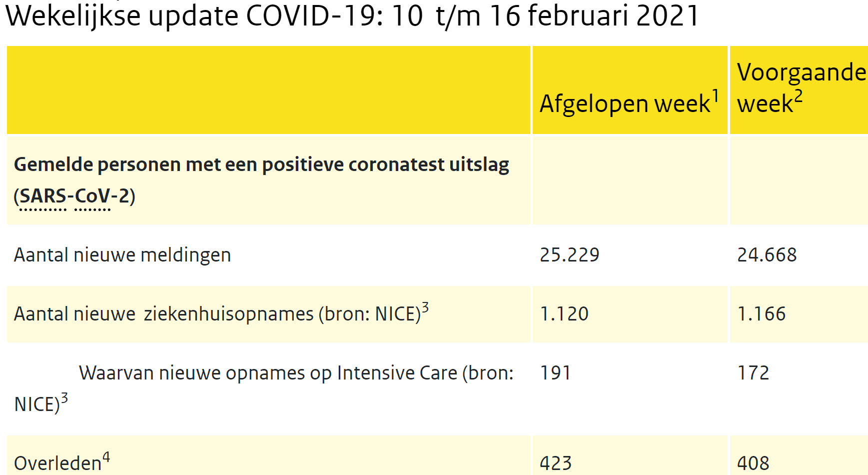The width and height of the screenshot is (868, 475).
Task: Click the previous-week Overleden value 408
Action: tap(753, 463)
